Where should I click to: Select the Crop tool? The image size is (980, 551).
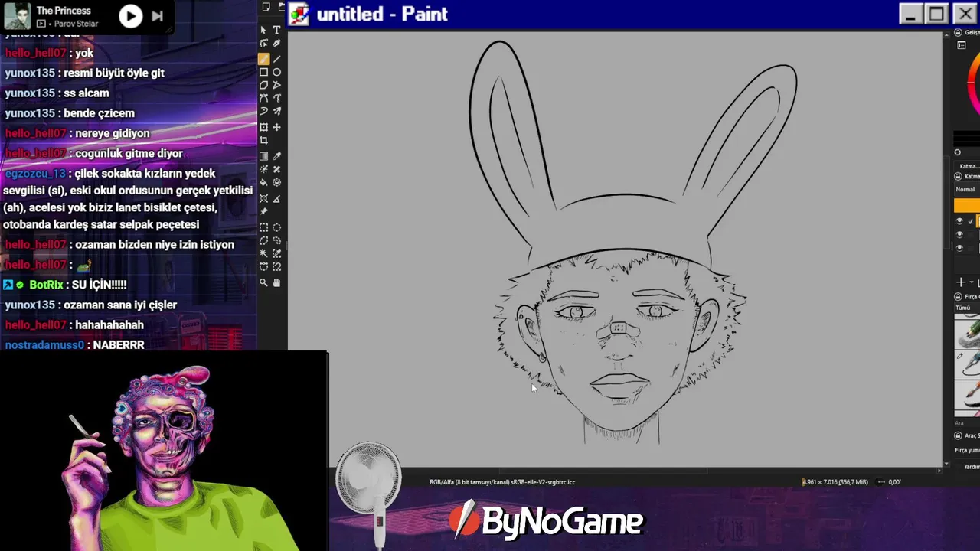[263, 141]
